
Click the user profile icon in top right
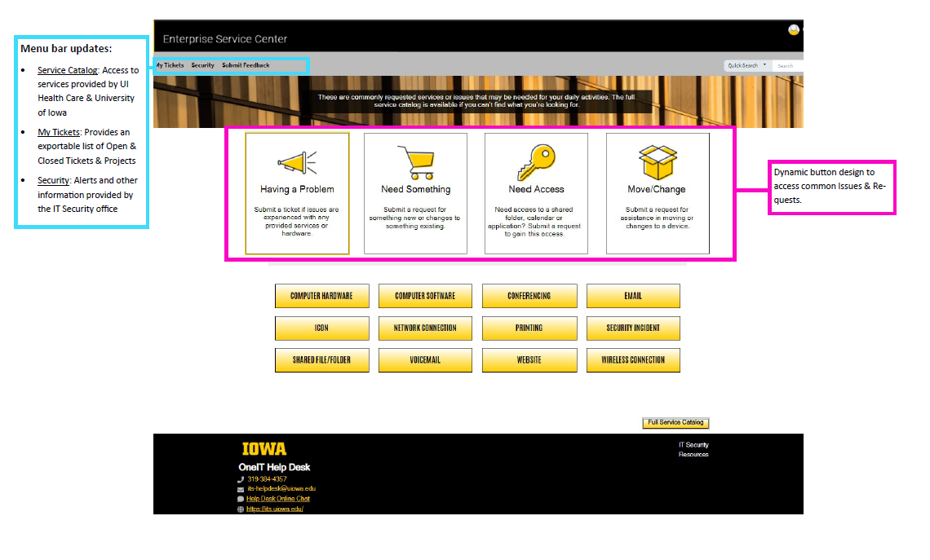coord(794,29)
